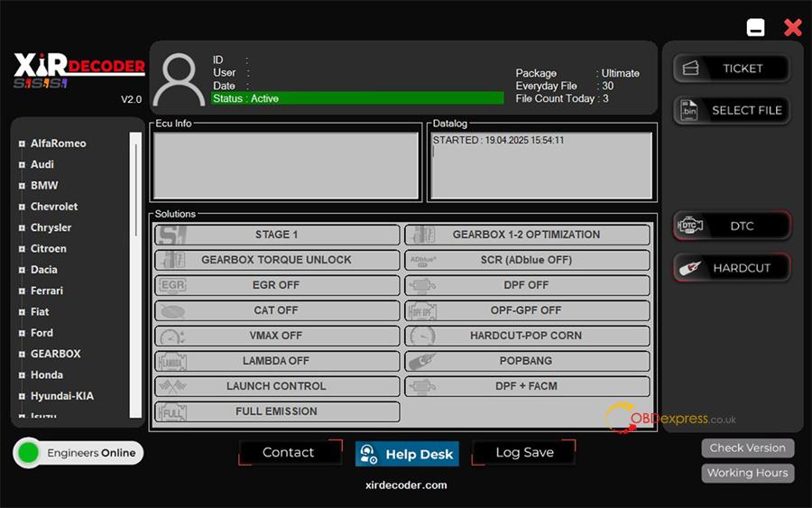Expand the Chevrolet brand node

22,208
